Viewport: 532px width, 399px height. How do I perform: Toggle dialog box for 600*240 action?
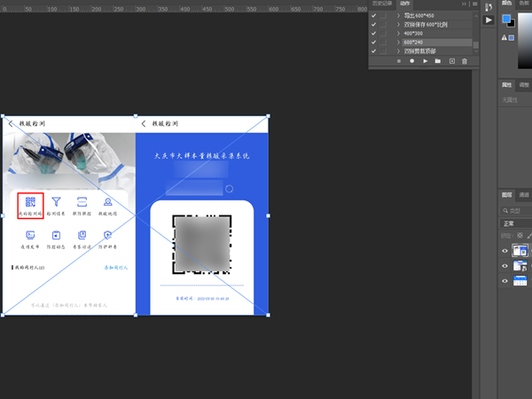click(x=383, y=42)
